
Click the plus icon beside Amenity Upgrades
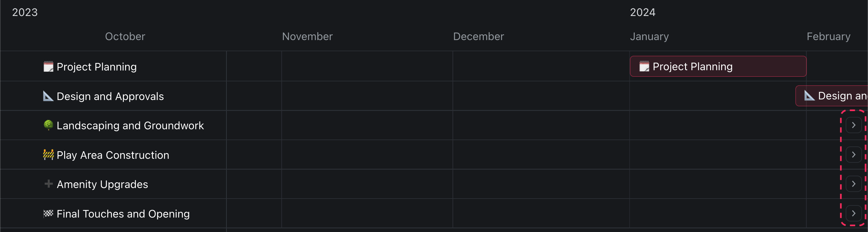click(48, 184)
